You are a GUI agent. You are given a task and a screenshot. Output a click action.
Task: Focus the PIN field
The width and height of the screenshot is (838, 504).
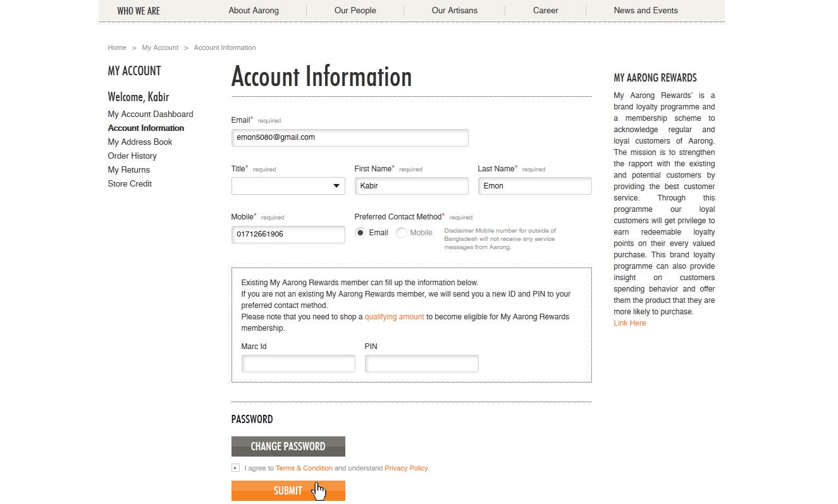tap(422, 364)
